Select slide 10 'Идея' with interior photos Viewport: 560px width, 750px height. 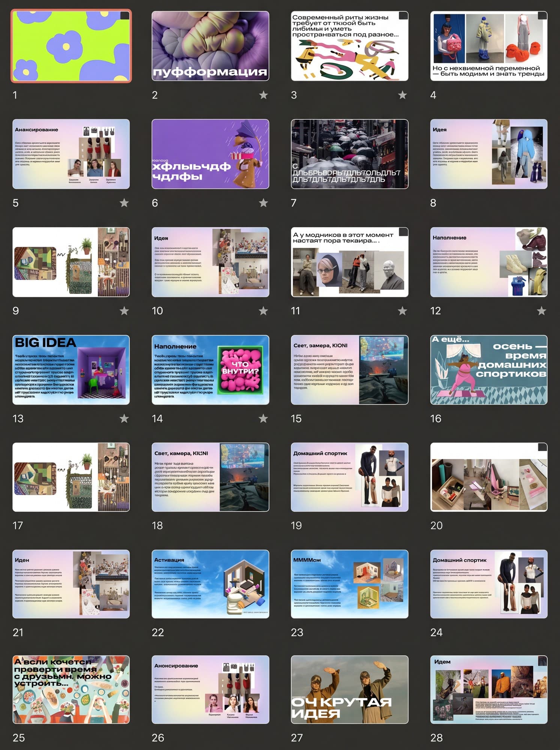[x=210, y=262]
